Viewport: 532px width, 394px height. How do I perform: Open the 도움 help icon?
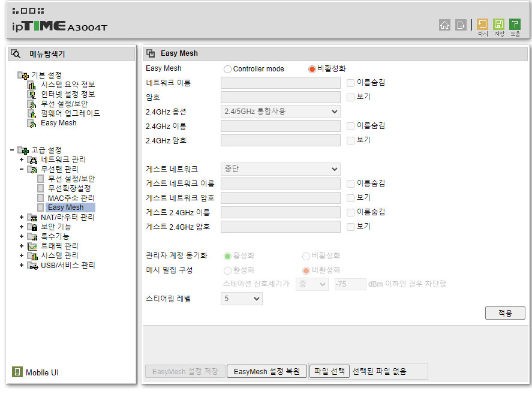(x=515, y=25)
